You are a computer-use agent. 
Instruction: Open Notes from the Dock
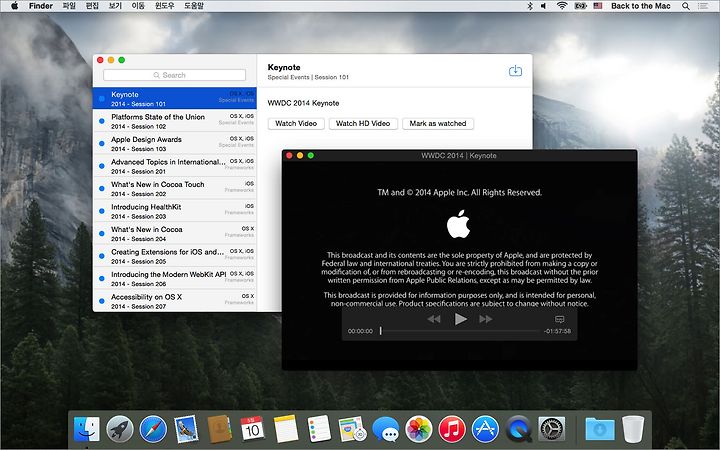pyautogui.click(x=286, y=429)
